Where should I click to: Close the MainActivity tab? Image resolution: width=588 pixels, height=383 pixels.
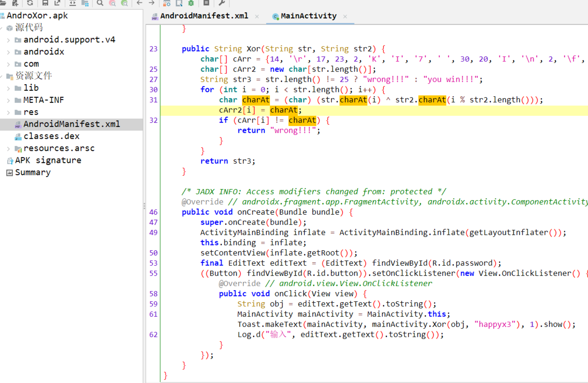[x=345, y=16]
